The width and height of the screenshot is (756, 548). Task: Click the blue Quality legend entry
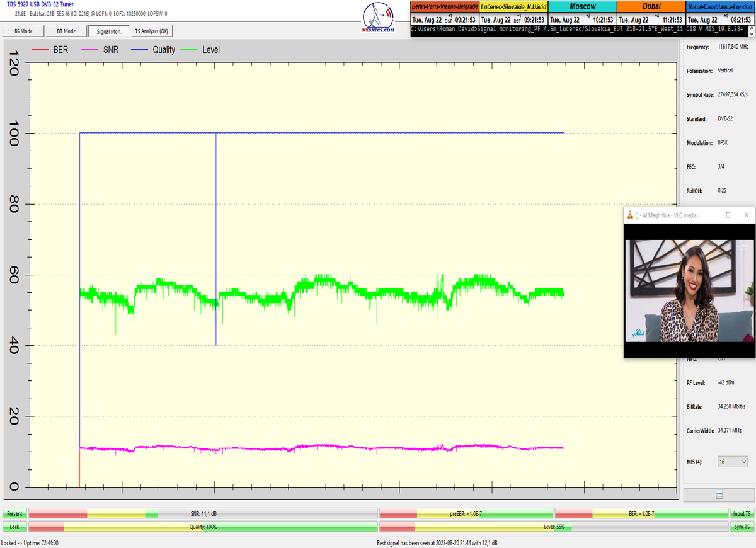(152, 50)
